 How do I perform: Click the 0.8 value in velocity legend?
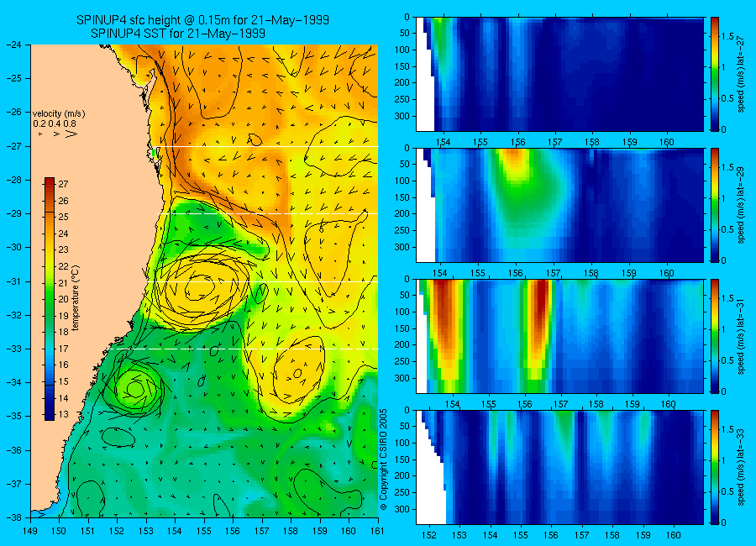(x=70, y=124)
